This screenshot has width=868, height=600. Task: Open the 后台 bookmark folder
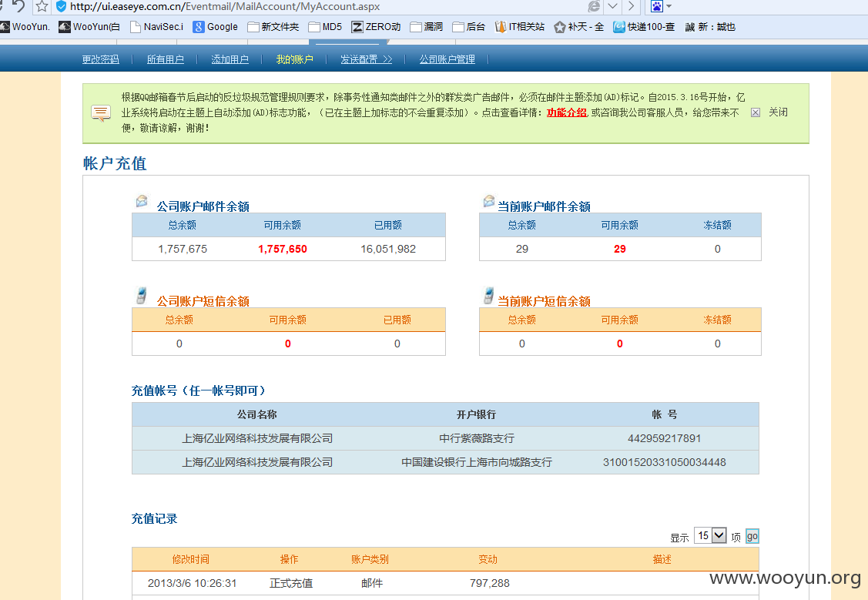tap(469, 26)
